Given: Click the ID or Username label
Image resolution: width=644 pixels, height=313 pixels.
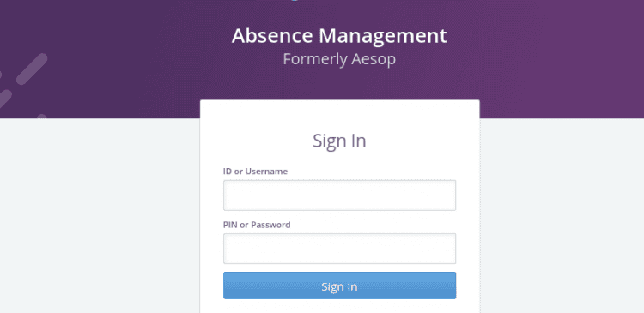Looking at the screenshot, I should click(x=255, y=171).
